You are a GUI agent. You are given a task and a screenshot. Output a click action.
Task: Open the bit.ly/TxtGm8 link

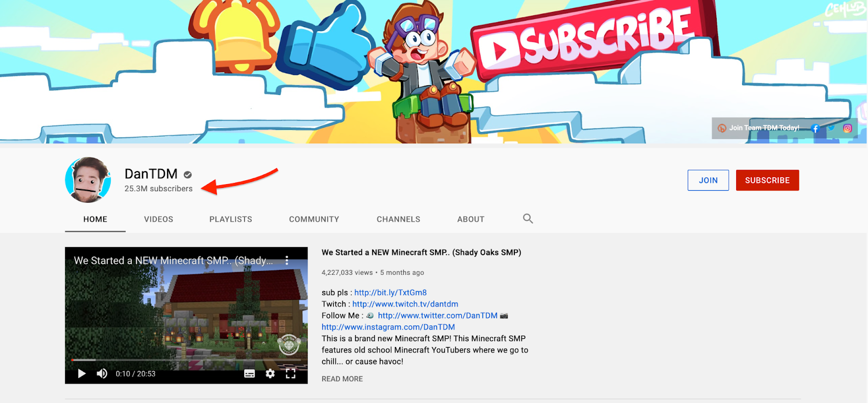391,292
